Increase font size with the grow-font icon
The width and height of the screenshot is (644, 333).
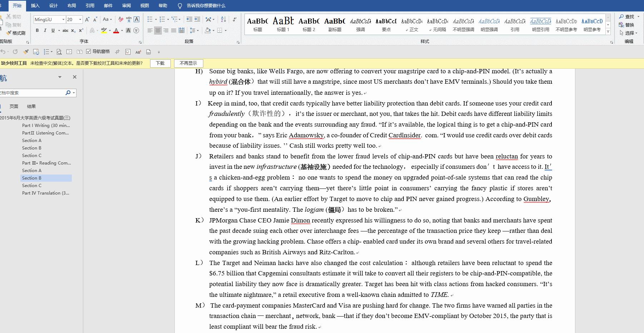[x=87, y=20]
